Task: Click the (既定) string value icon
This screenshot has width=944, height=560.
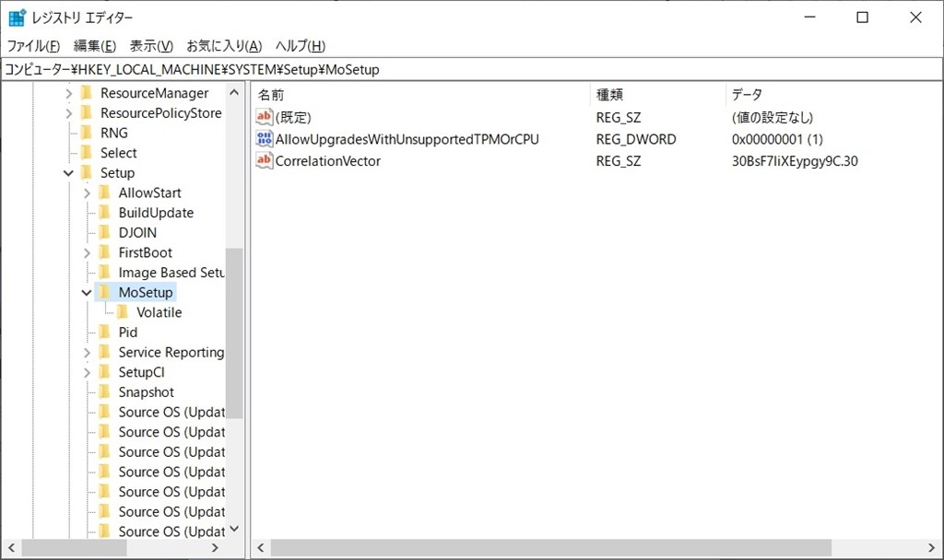Action: click(264, 117)
